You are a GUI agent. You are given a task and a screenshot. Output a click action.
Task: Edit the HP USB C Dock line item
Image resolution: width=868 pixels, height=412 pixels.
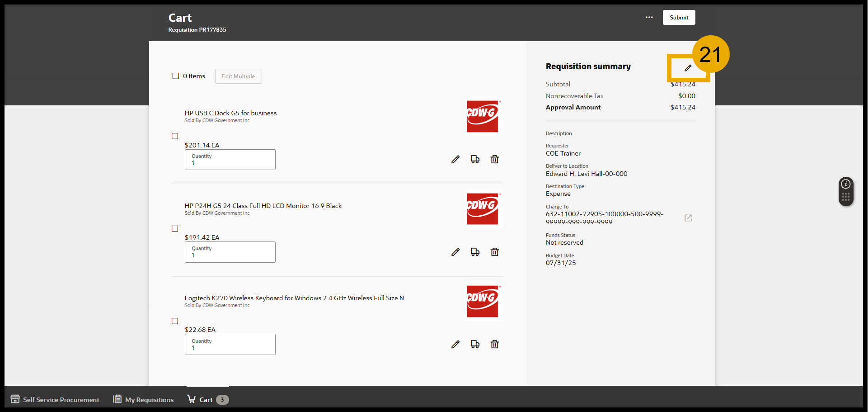coord(455,159)
